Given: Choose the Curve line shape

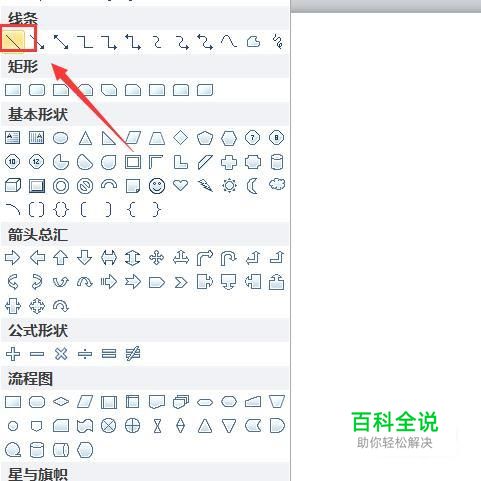Looking at the screenshot, I should 229,42.
